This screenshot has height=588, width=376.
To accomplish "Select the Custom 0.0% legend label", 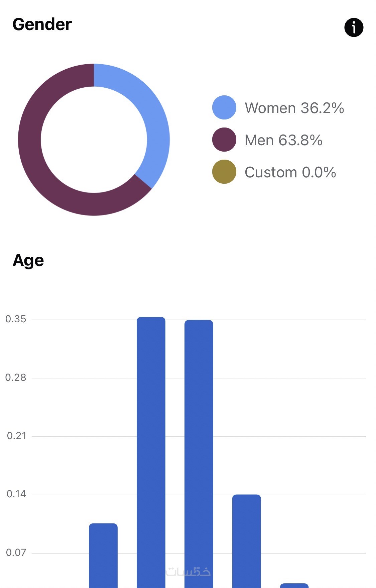I will pos(290,172).
